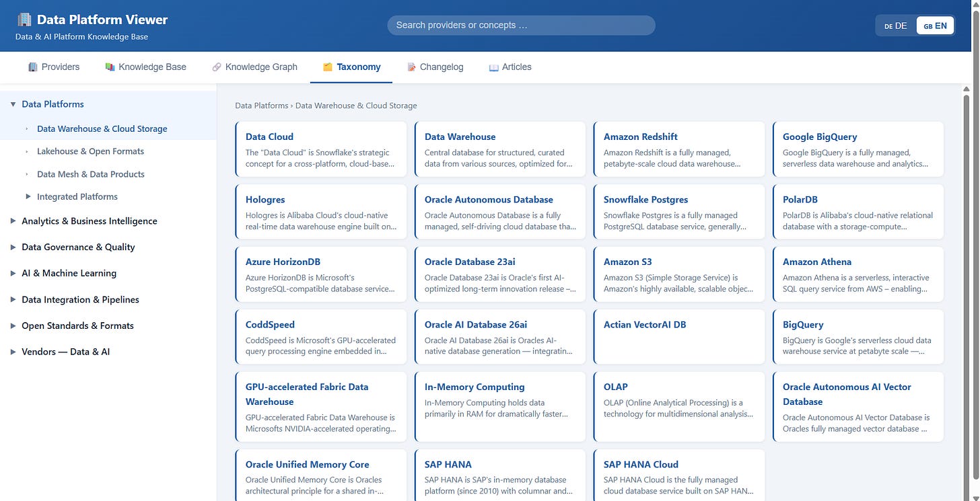Open the CoddSpeed card
This screenshot has width=980, height=501.
(x=321, y=337)
